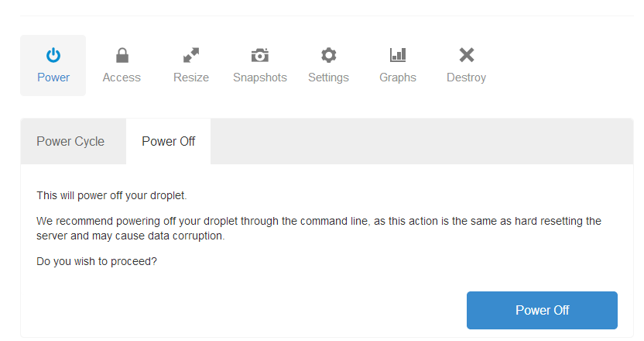The image size is (644, 341).
Task: Click the data corruption warning paragraph
Action: [x=318, y=229]
